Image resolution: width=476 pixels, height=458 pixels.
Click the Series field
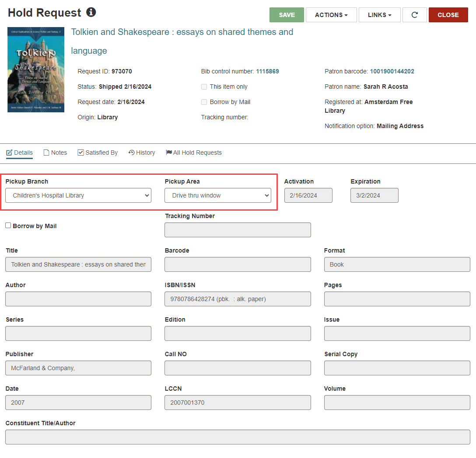coord(78,333)
